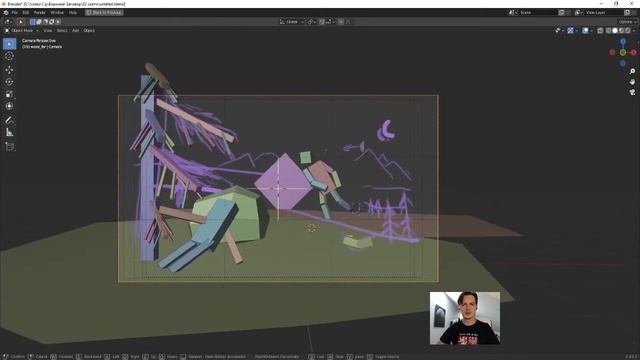
Task: Enable extend-selection mode in header
Action: [x=39, y=22]
